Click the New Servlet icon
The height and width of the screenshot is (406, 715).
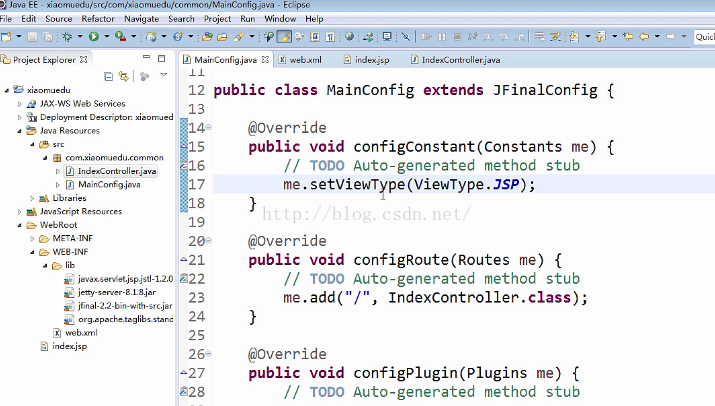click(x=178, y=36)
